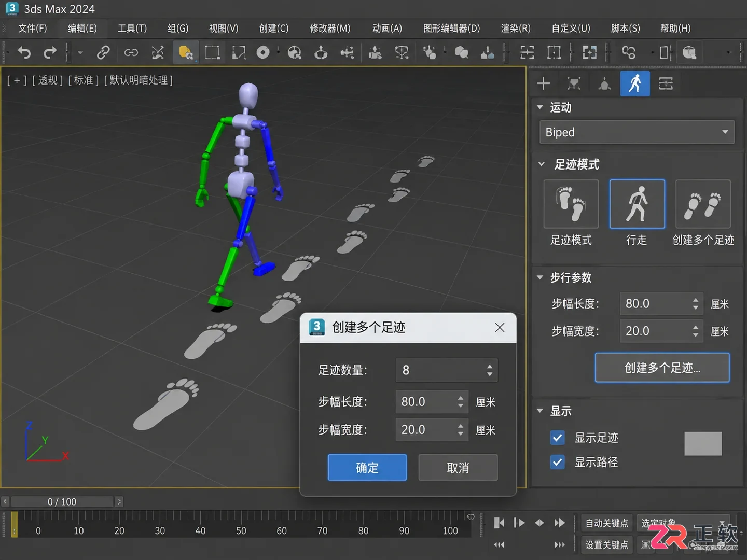The image size is (747, 560).
Task: Open the Modify panel tab
Action: [x=574, y=83]
